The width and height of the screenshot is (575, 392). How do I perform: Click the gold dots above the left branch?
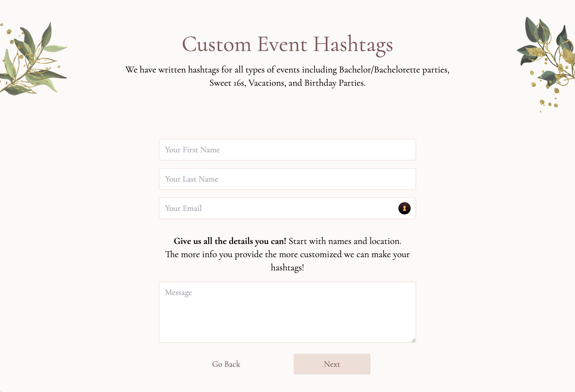click(x=9, y=31)
